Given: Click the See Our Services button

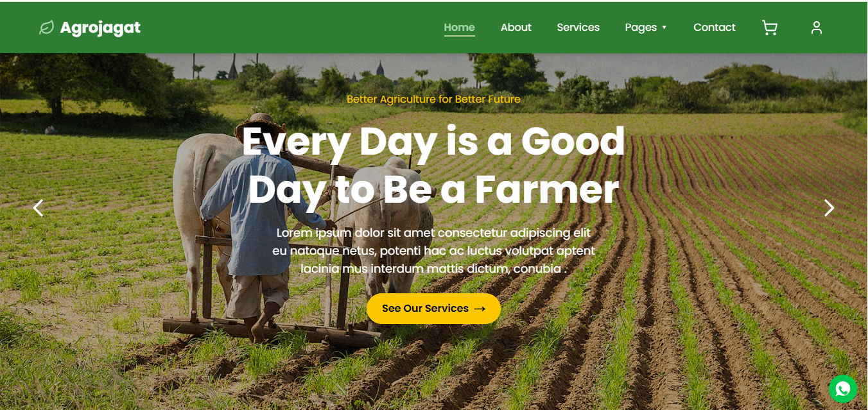Looking at the screenshot, I should click(x=433, y=309).
